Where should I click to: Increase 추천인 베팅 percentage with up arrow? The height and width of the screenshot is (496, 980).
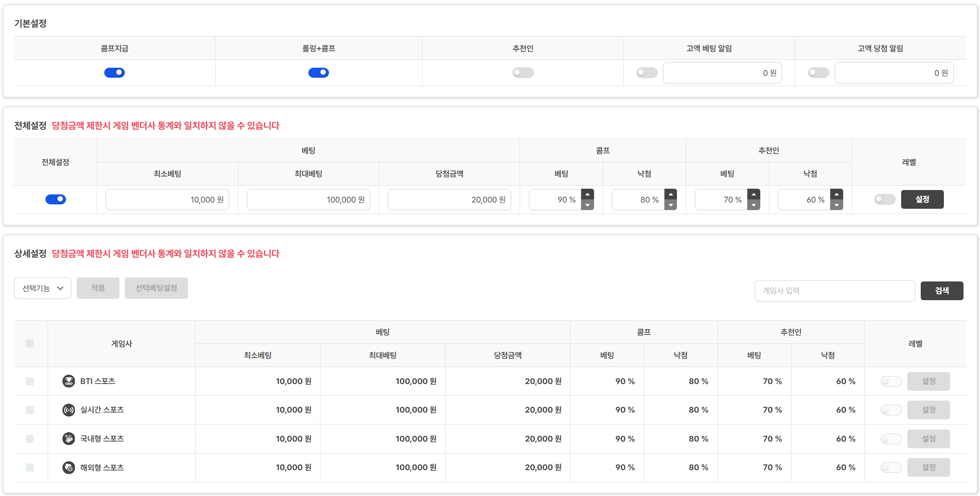(x=754, y=194)
